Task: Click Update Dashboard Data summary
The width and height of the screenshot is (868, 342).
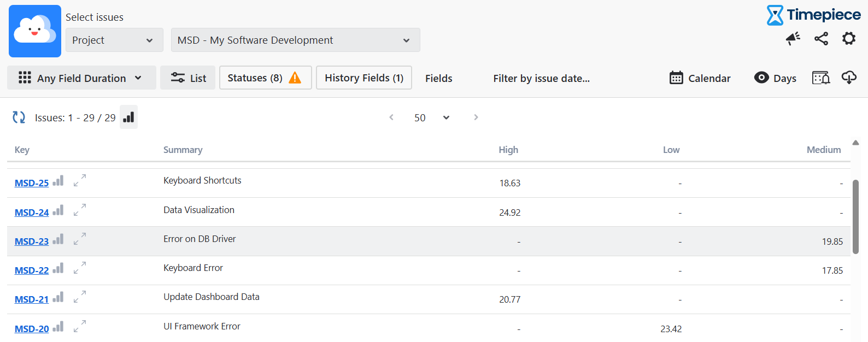Action: click(212, 297)
